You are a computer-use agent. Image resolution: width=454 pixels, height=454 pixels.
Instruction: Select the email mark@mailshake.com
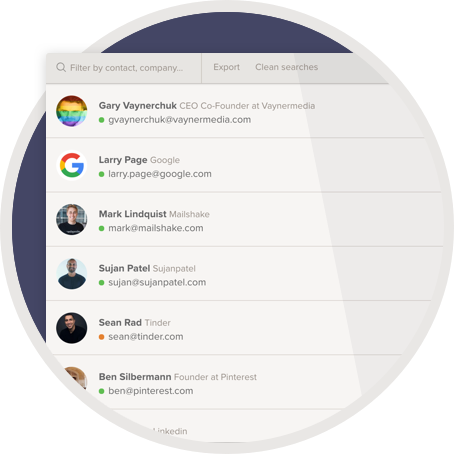coord(156,228)
